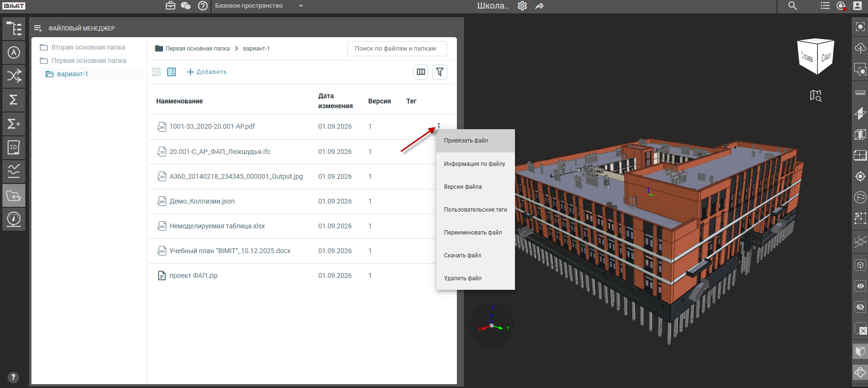Open the model tree structure icon
868x388 pixels.
pyautogui.click(x=14, y=29)
